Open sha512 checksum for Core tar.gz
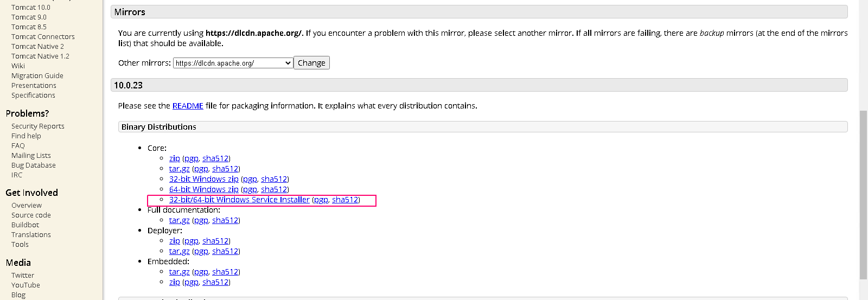The width and height of the screenshot is (868, 300). pos(225,169)
